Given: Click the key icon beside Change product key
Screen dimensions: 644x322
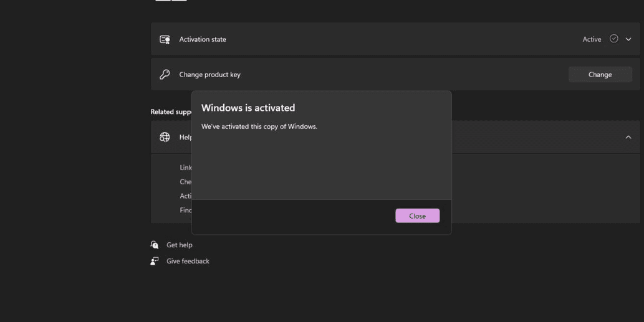Looking at the screenshot, I should 165,74.
